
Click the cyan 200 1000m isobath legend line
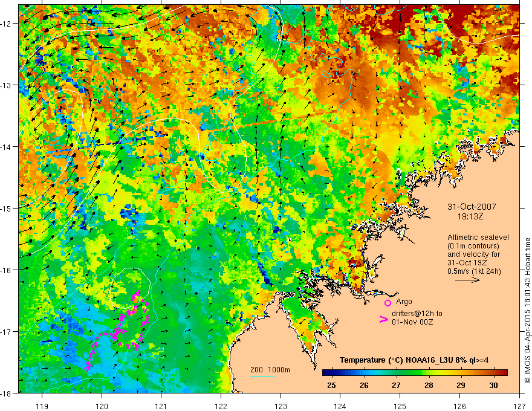click(262, 376)
